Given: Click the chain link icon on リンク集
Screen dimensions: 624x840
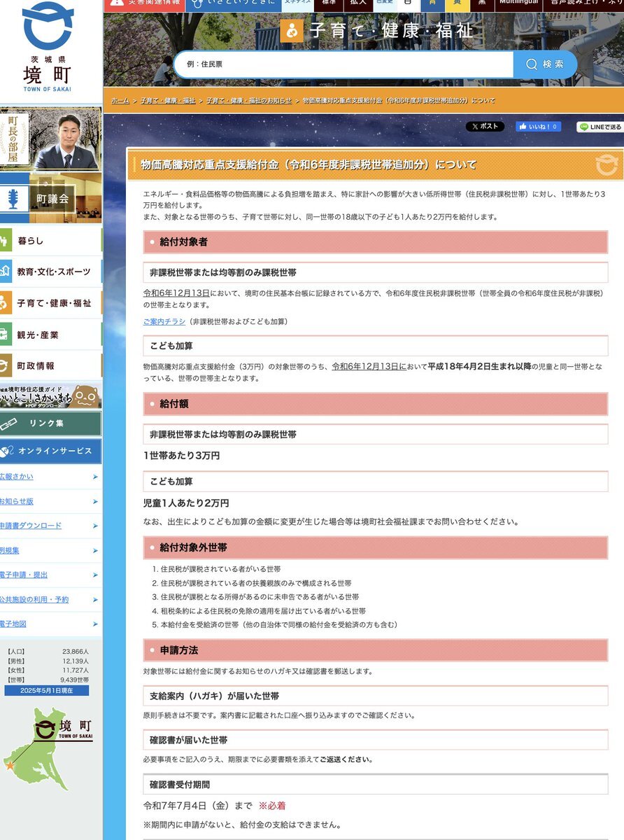Looking at the screenshot, I should [8, 423].
